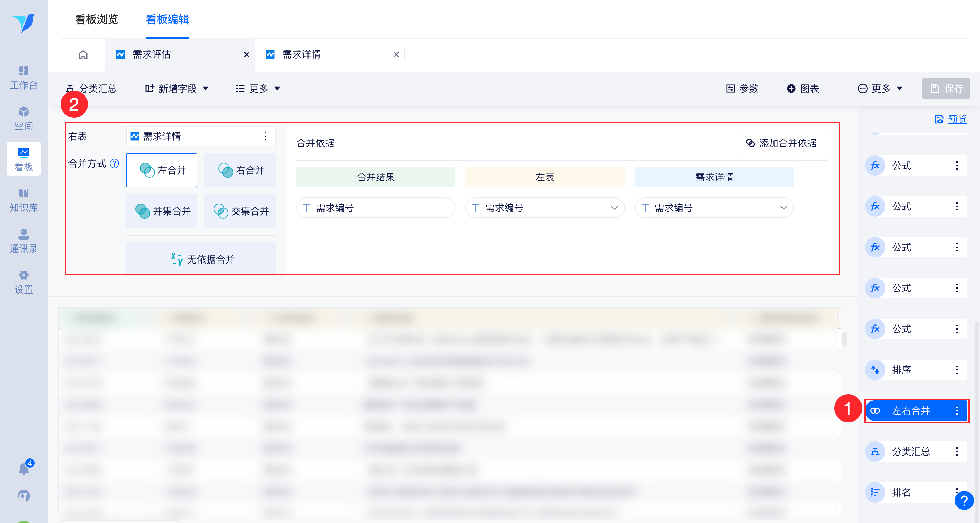Open the 工作台 workspace sidebar icon

point(23,78)
